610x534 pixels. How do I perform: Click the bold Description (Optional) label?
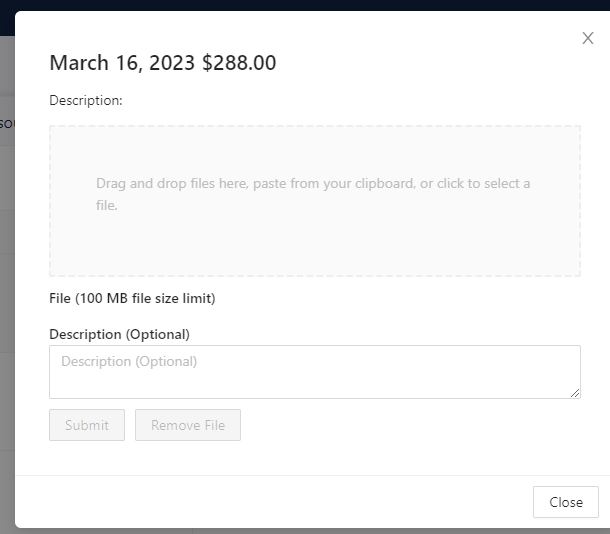[x=119, y=334]
